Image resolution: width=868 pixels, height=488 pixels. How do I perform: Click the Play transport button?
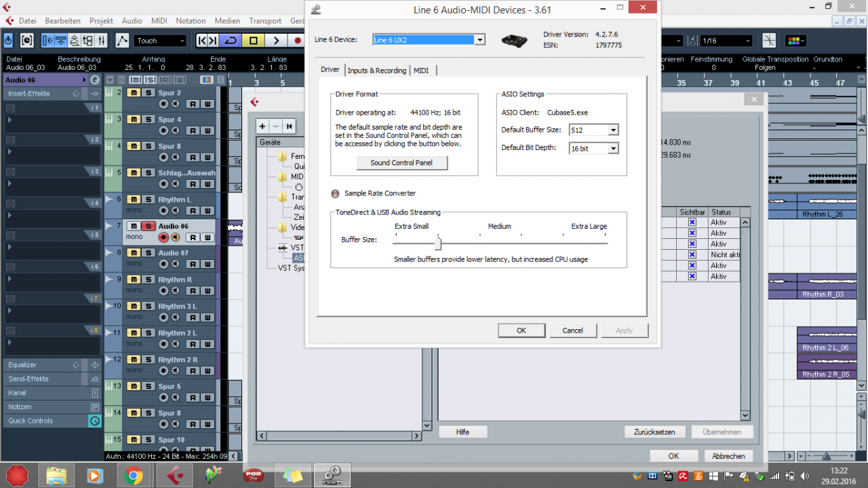coord(276,41)
